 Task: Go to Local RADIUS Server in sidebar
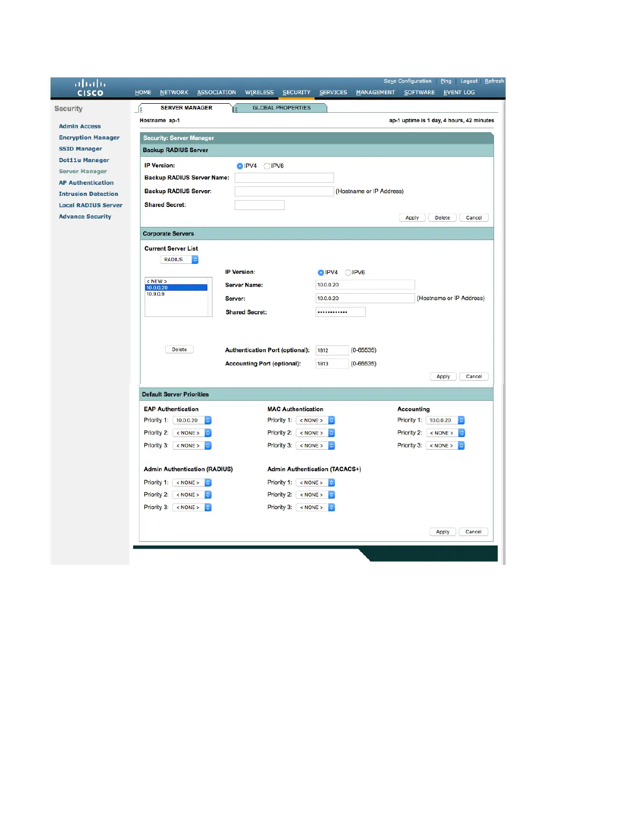click(90, 205)
